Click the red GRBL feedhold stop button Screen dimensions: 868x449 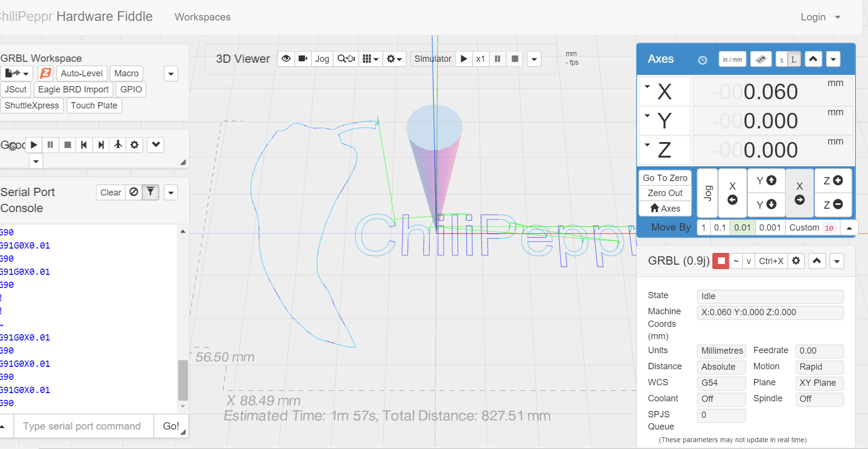[721, 261]
